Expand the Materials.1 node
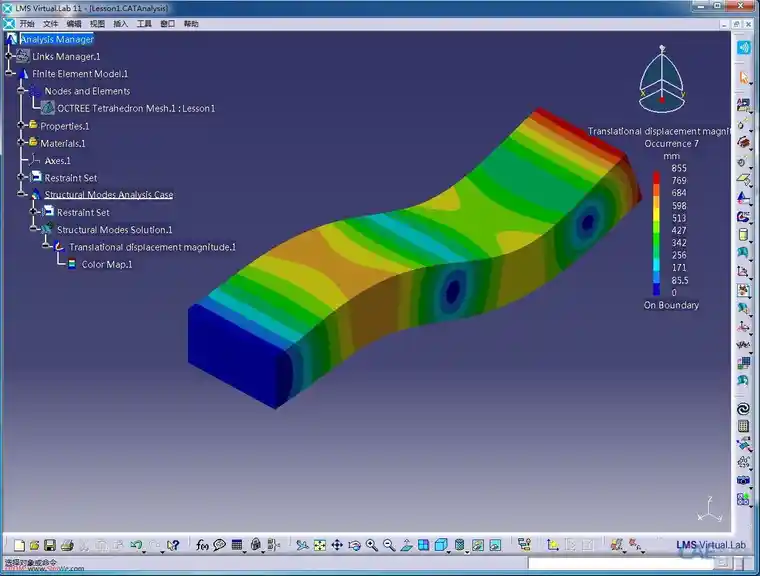 [x=21, y=143]
